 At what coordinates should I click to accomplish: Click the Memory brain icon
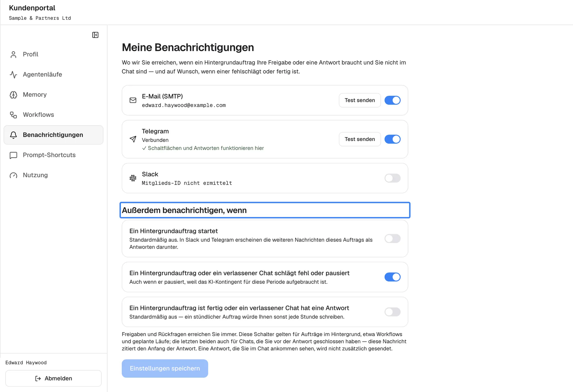13,95
